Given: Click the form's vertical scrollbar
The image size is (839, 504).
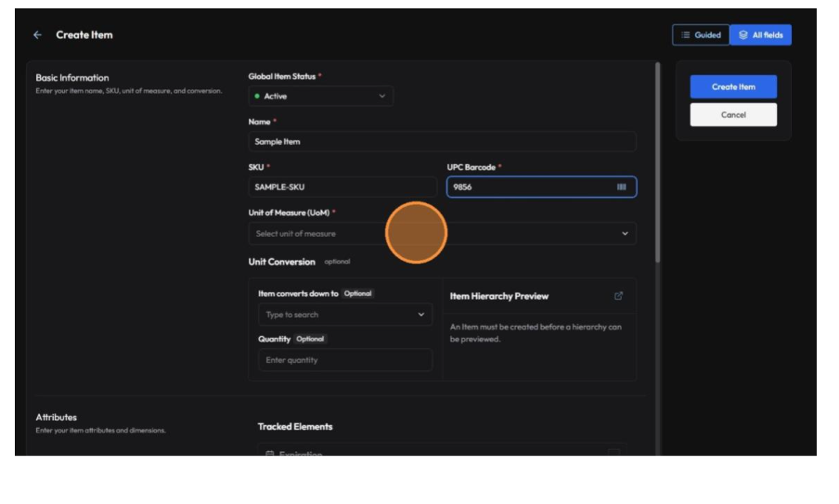Looking at the screenshot, I should tap(658, 162).
